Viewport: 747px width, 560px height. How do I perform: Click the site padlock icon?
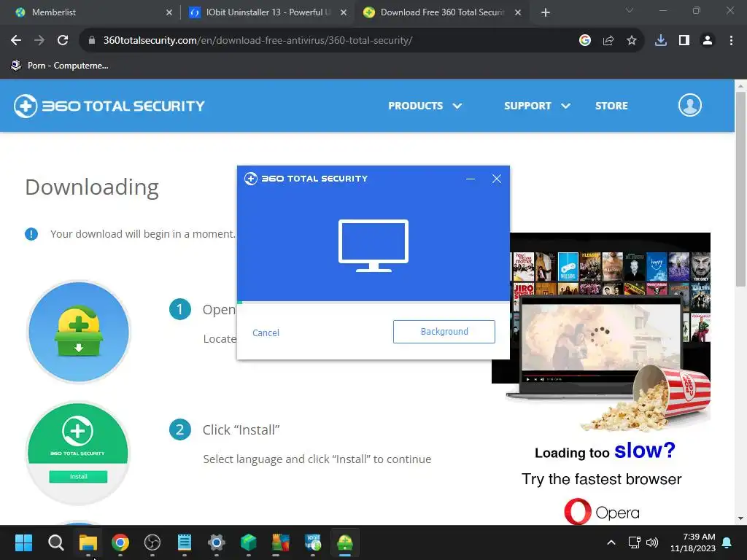coord(92,41)
